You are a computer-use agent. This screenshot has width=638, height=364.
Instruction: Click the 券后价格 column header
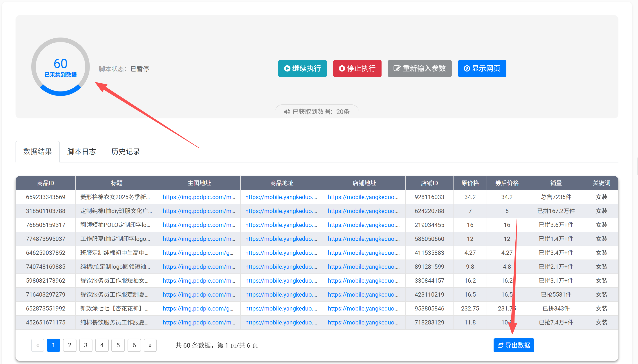point(507,183)
